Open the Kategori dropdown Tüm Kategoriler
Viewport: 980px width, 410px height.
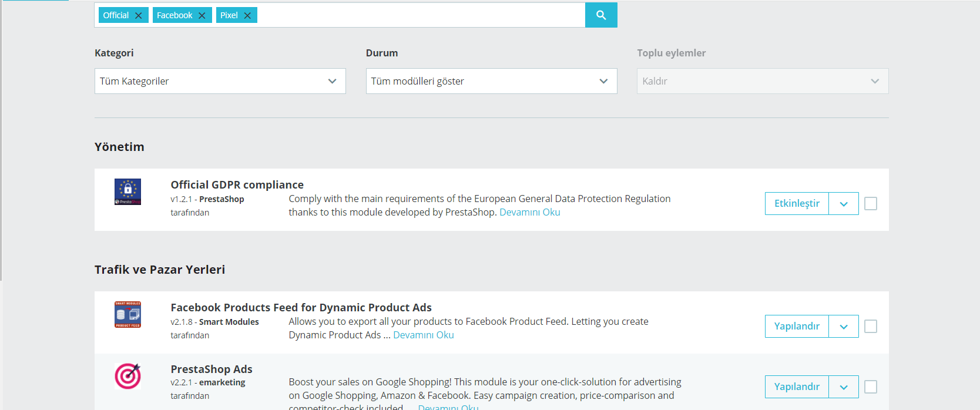(x=220, y=81)
